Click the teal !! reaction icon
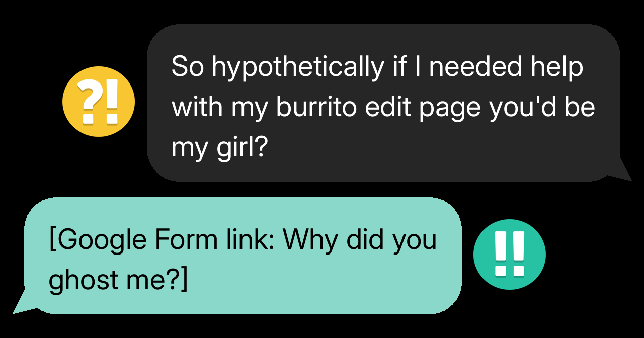Viewport: 644px width, 338px height. point(509,255)
